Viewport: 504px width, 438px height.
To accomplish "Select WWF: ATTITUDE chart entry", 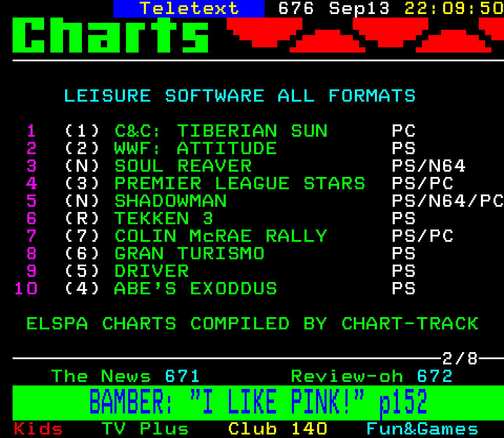I will [195, 149].
